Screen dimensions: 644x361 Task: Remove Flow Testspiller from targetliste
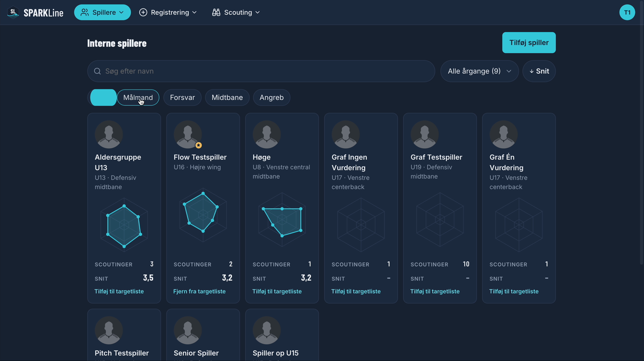point(200,291)
